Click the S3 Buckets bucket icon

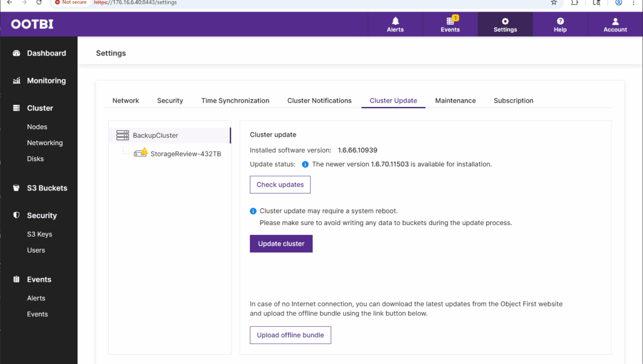point(16,188)
